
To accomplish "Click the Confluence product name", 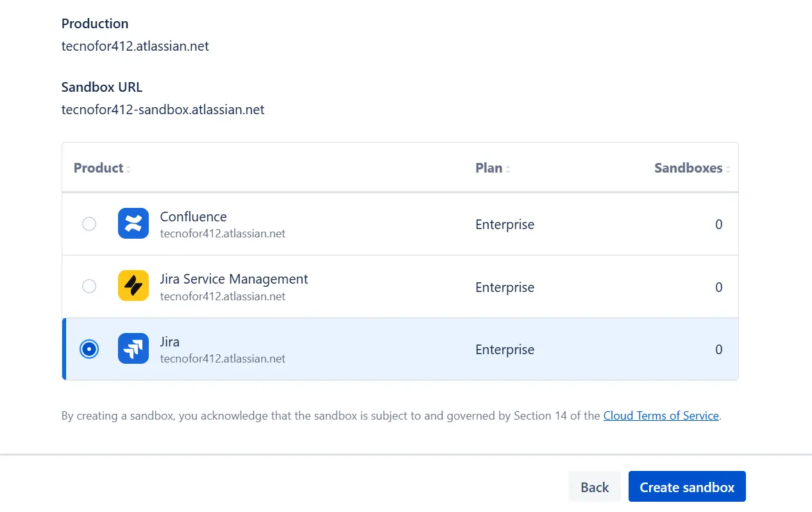I will pos(193,217).
